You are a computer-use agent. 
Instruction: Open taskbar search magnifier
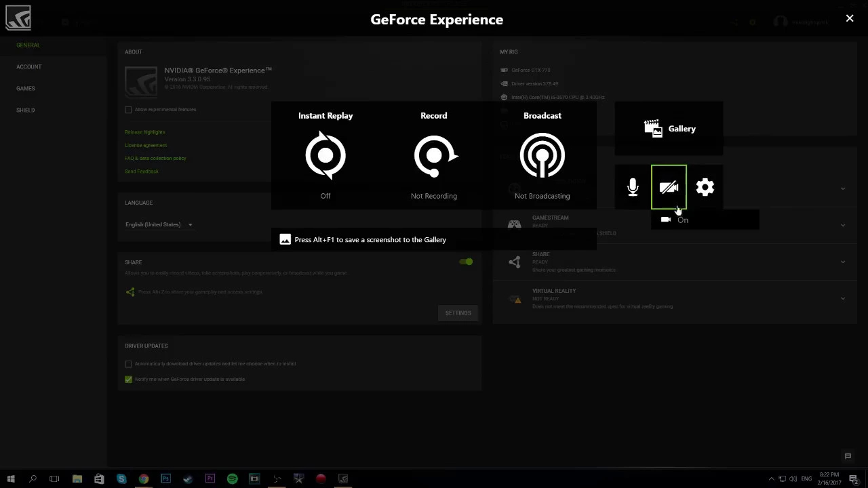[x=33, y=479]
